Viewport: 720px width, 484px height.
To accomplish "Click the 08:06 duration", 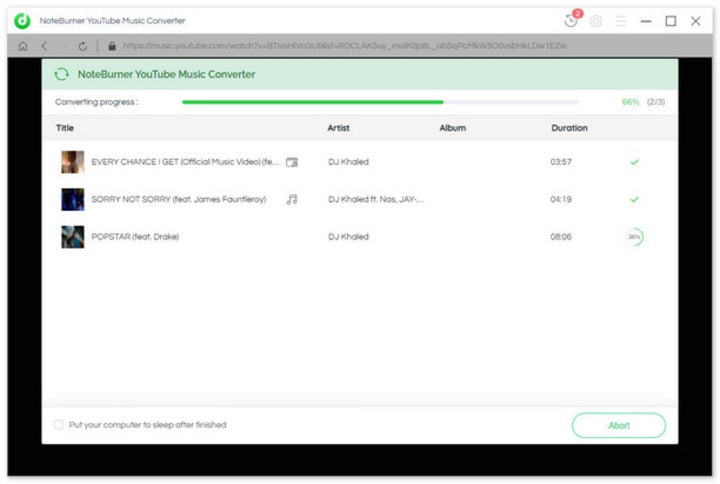I will click(x=561, y=237).
